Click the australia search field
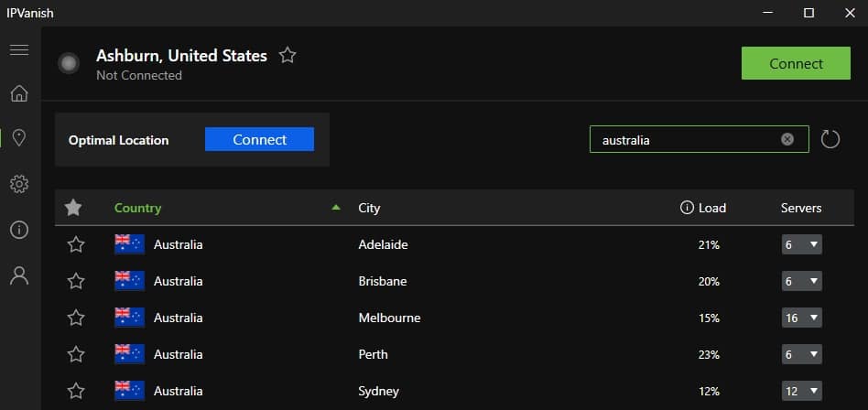This screenshot has width=868, height=410. pos(700,139)
